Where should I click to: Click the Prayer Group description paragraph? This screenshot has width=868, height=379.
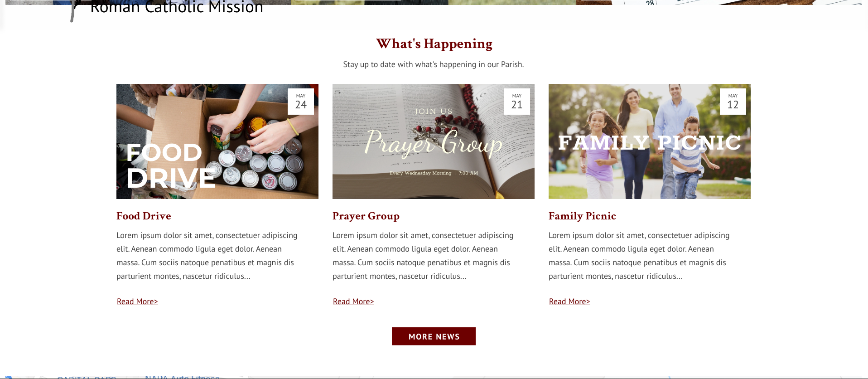(x=423, y=256)
